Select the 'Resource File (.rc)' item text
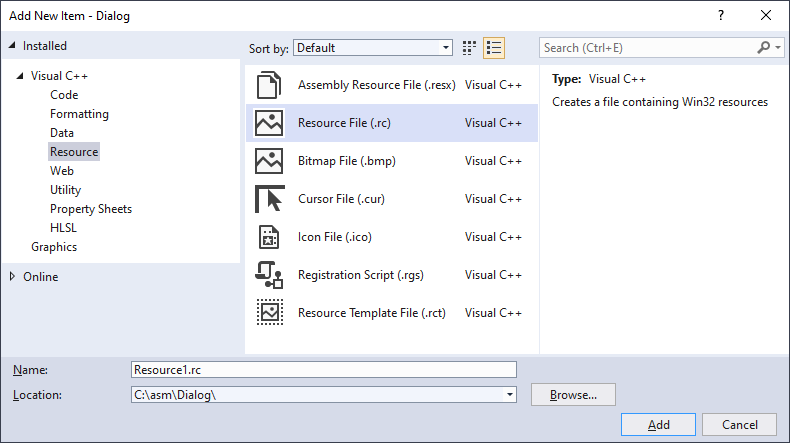Viewport: 790px width, 443px height. (x=344, y=123)
